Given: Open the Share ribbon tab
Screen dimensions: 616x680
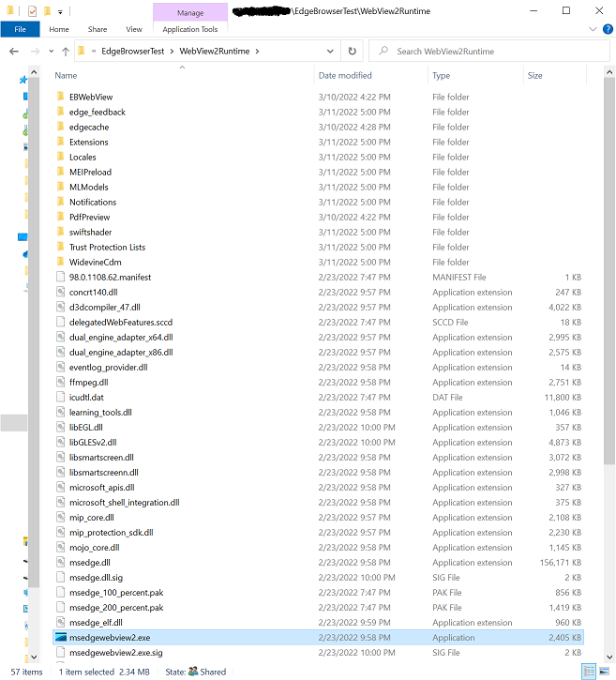Looking at the screenshot, I should pyautogui.click(x=98, y=29).
